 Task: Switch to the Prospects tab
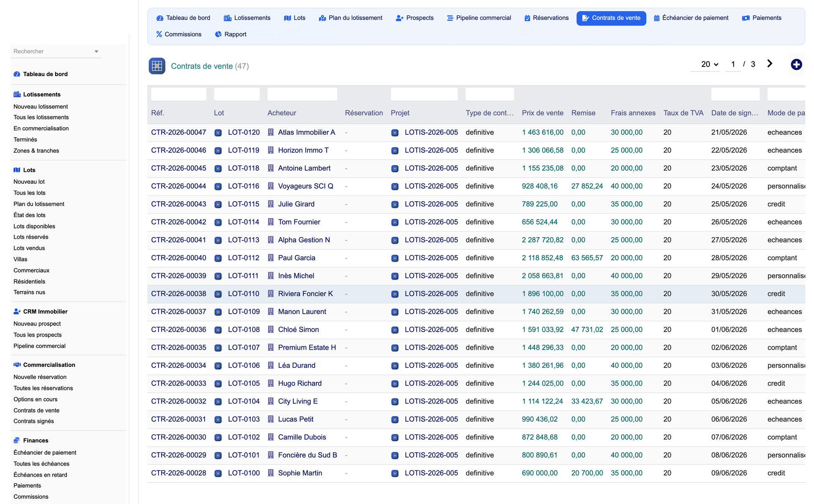pyautogui.click(x=415, y=18)
